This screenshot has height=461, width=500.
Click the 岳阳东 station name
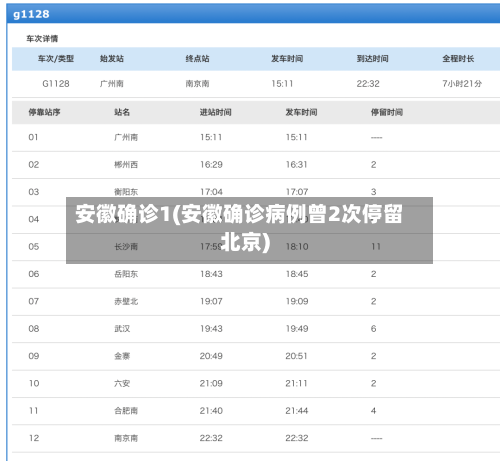[126, 274]
